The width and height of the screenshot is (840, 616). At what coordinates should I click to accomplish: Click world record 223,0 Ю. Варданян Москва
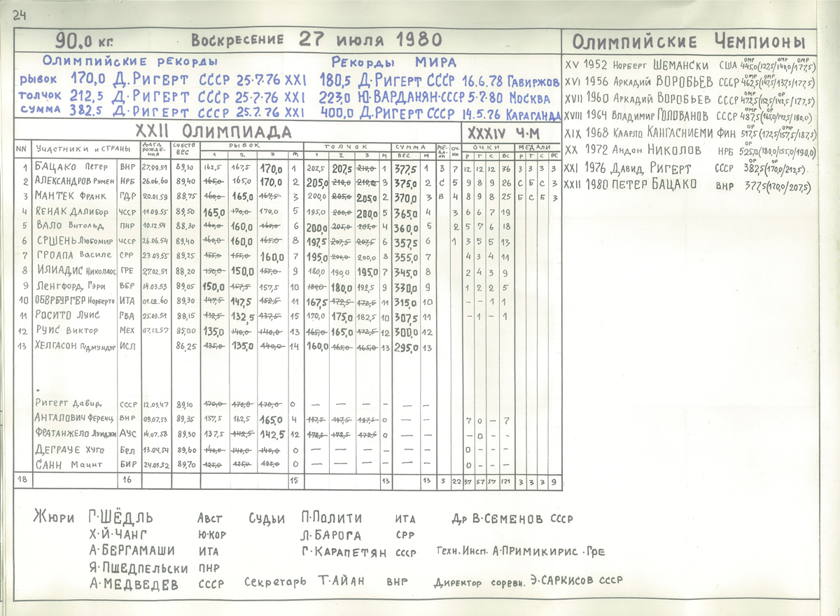click(x=435, y=96)
